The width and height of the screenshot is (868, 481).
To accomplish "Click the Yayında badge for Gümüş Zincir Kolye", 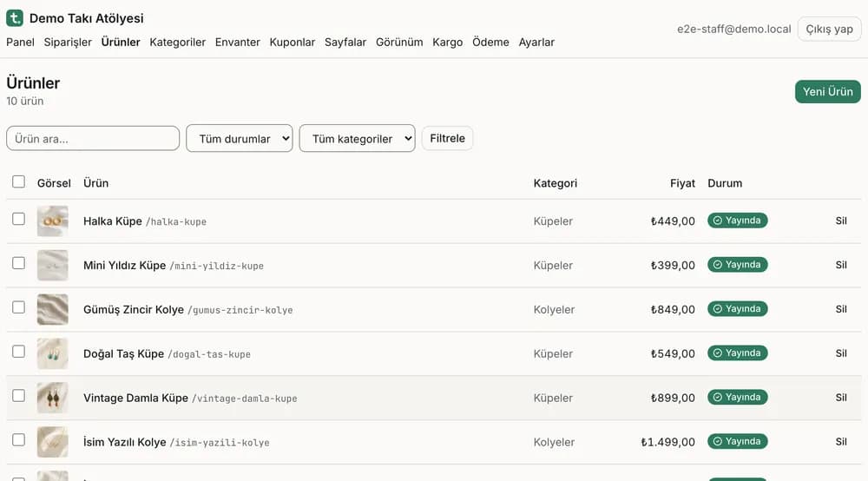I will tap(737, 309).
